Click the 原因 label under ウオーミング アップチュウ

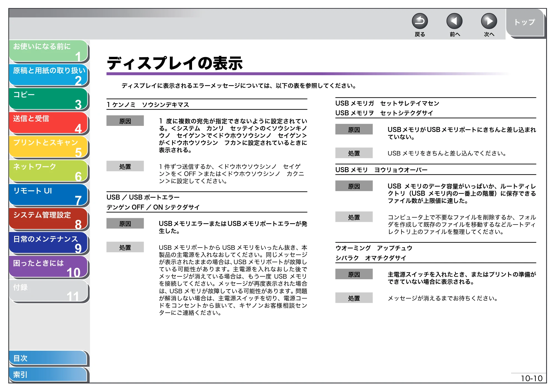[x=354, y=274]
